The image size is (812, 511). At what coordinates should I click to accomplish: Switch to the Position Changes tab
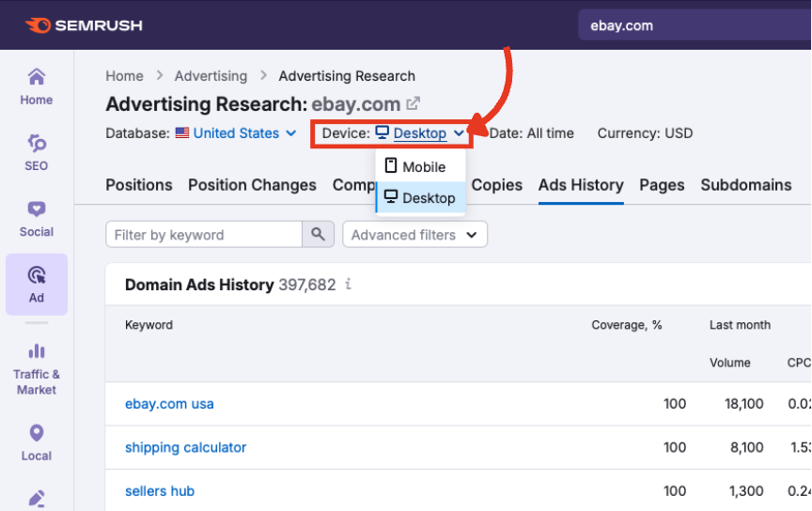(252, 185)
